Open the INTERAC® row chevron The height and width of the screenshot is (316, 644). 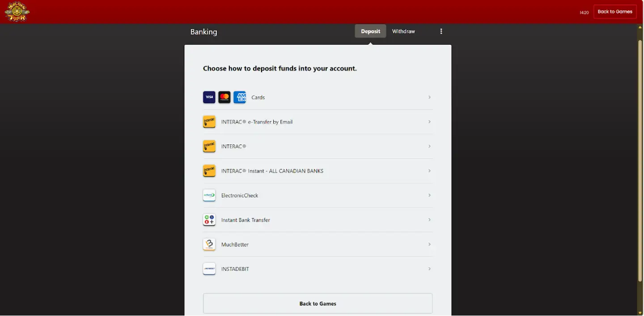[429, 146]
